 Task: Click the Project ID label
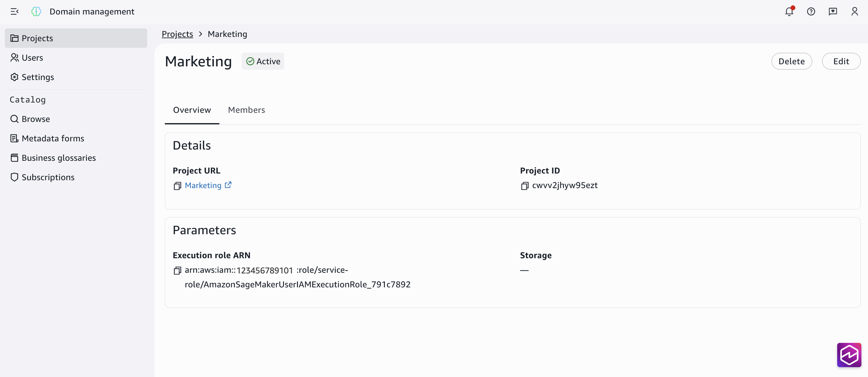(x=540, y=171)
